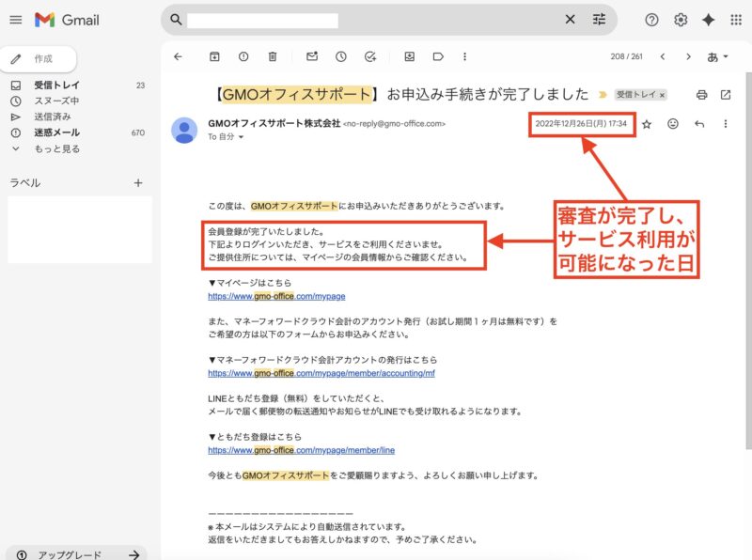Open toolbar more options menu
Image resolution: width=752 pixels, height=560 pixels.
pyautogui.click(x=464, y=56)
